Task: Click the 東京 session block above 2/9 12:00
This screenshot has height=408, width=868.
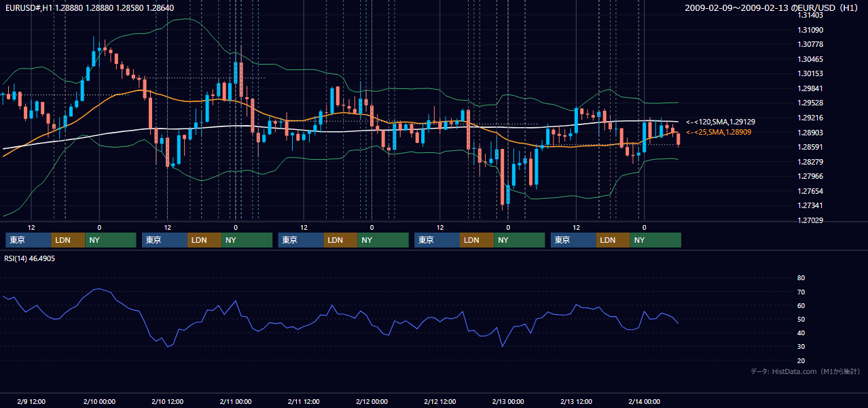Action: coord(29,240)
